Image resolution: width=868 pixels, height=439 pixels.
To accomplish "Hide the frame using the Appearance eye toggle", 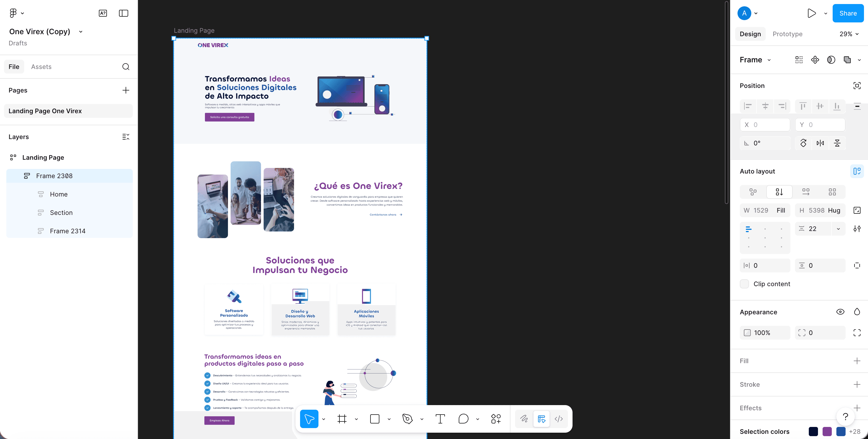I will pyautogui.click(x=840, y=312).
